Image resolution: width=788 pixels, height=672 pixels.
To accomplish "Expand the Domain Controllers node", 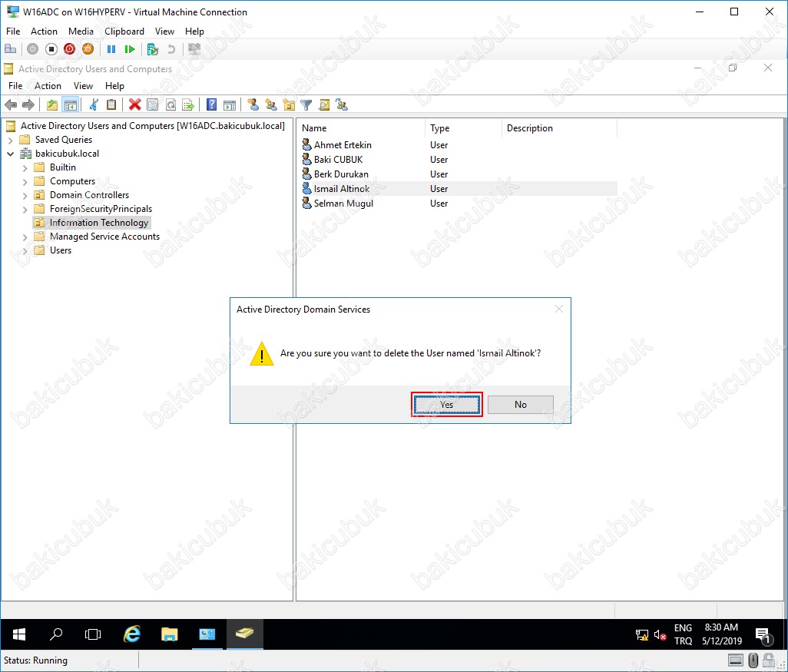I will pyautogui.click(x=25, y=196).
